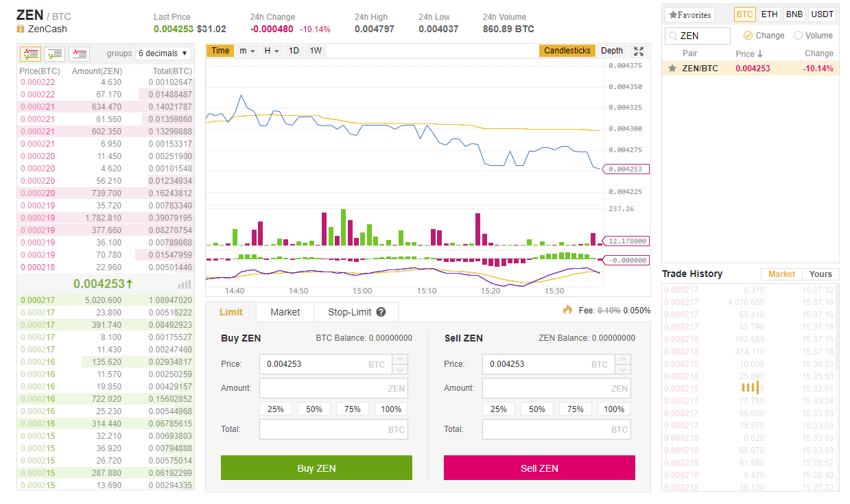The height and width of the screenshot is (504, 850).
Task: Click the bar chart icon beside 0.004253 price
Action: point(185,284)
